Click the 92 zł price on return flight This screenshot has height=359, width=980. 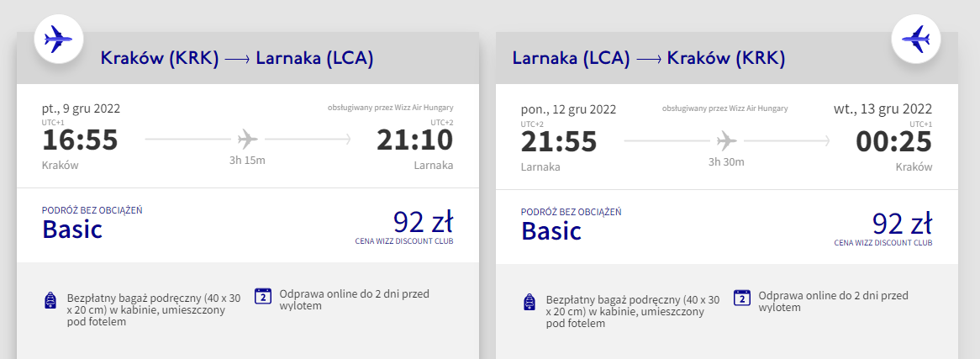point(902,224)
